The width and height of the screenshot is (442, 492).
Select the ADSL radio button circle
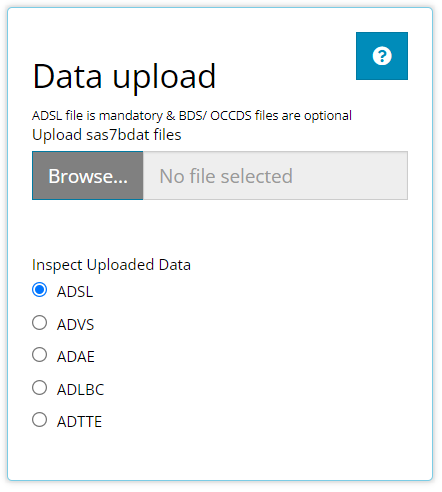pyautogui.click(x=39, y=290)
